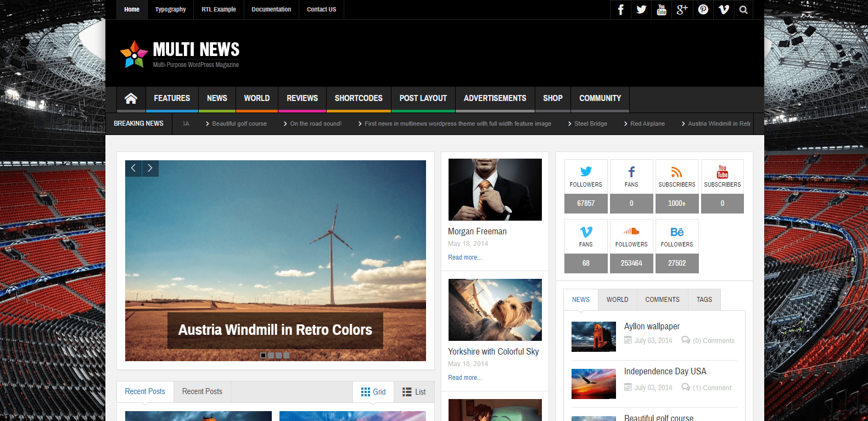Open the Independence Day USA article title
Screen dimensions: 868x421
pos(665,372)
